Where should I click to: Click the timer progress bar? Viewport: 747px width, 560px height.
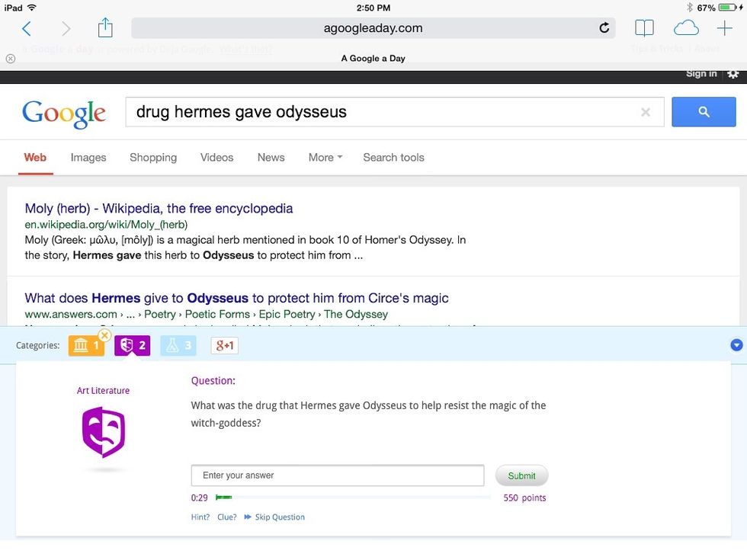pyautogui.click(x=353, y=498)
